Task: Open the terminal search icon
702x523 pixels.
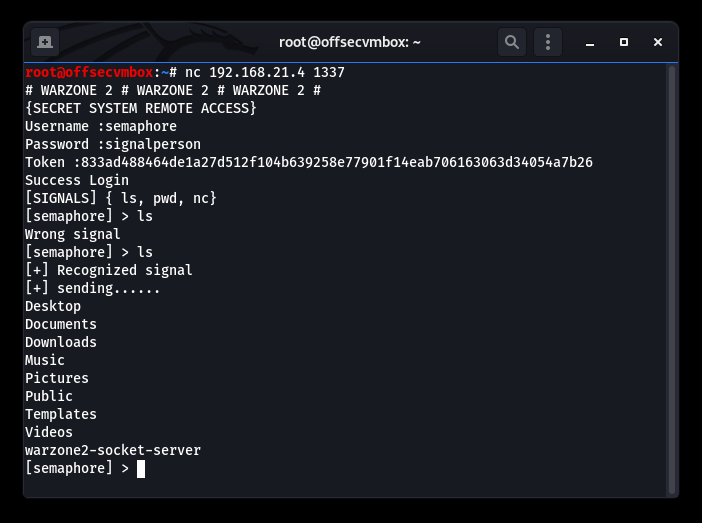Action: click(x=512, y=42)
